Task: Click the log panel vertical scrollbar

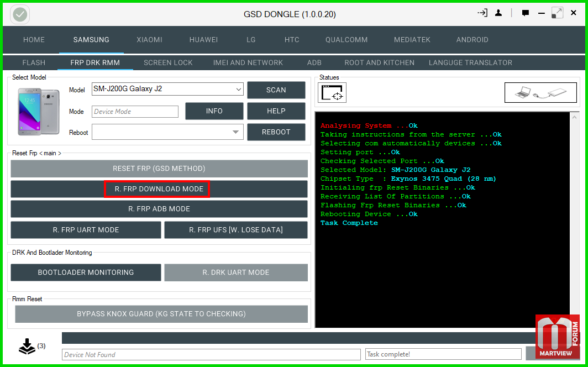Action: click(574, 219)
